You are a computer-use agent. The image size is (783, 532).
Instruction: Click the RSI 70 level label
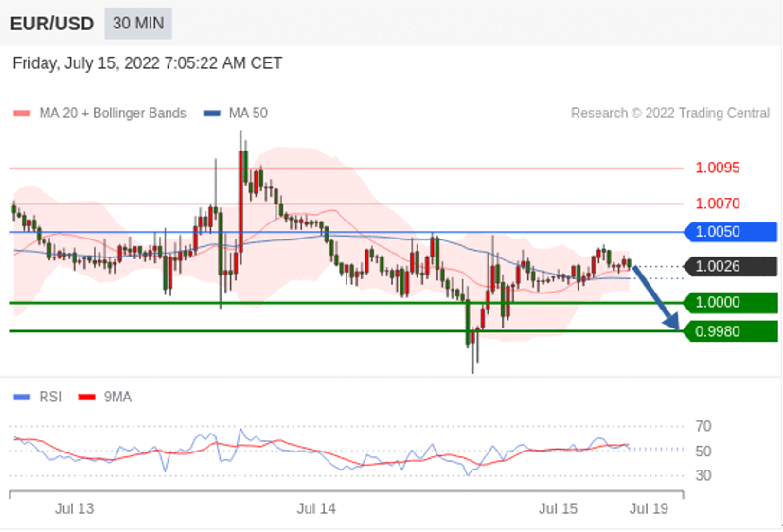coord(703,426)
